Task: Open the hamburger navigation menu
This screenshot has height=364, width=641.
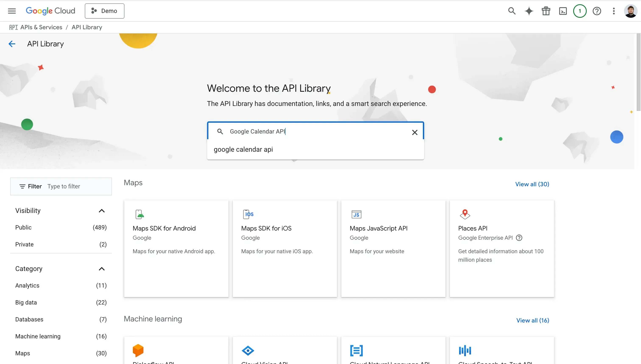Action: [12, 11]
